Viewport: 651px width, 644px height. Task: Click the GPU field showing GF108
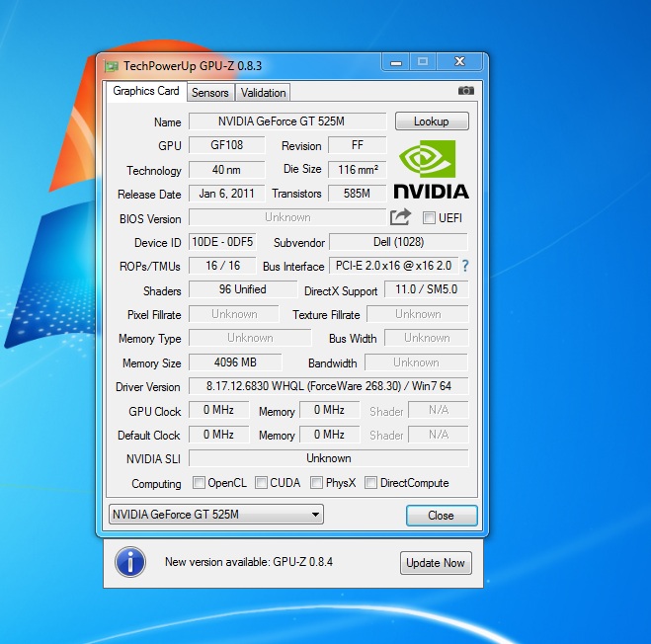226,145
